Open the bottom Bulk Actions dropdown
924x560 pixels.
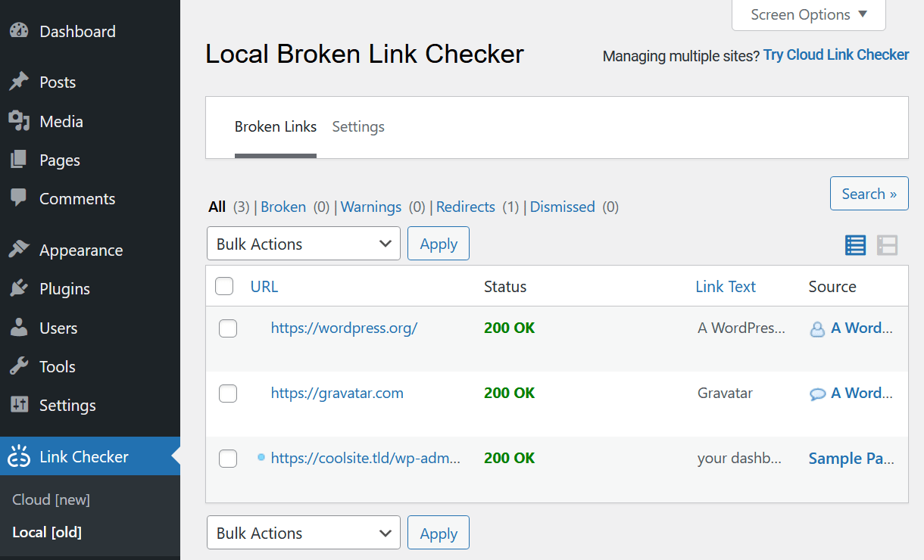304,533
